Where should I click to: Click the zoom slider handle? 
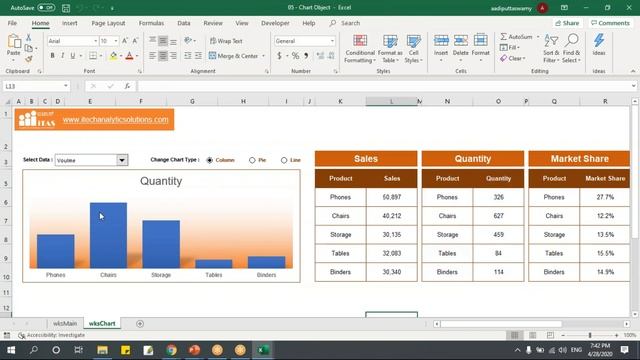tap(590, 335)
